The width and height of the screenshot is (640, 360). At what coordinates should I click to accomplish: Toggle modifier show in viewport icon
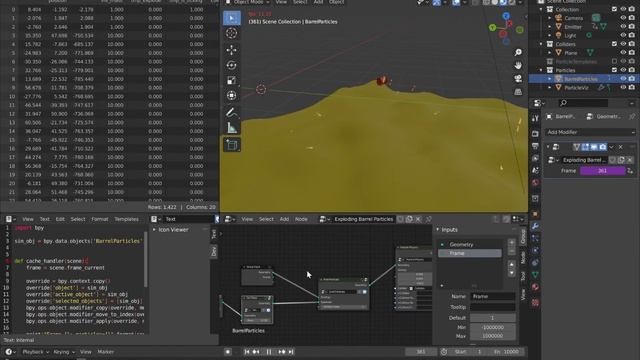(594, 147)
